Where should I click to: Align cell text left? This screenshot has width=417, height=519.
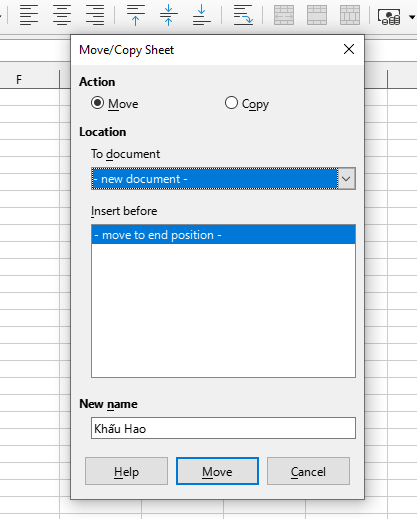[29, 15]
